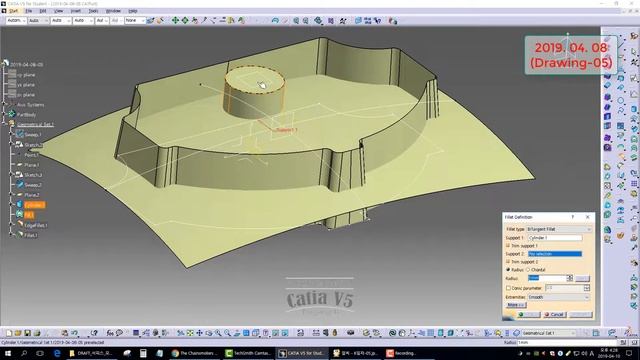Viewport: 640px width, 360px height.
Task: Collapse the Geometrical Set.1 node
Action: pos(5,123)
